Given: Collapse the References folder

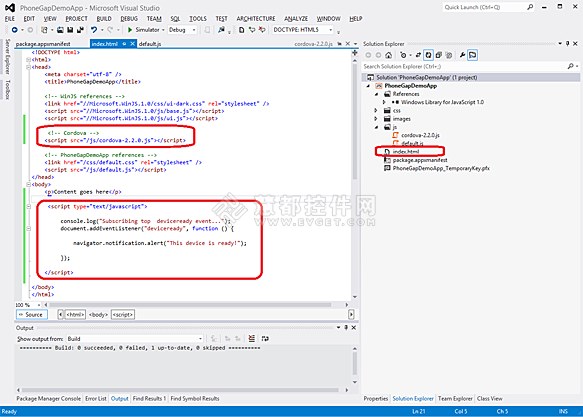Looking at the screenshot, I should [x=377, y=94].
